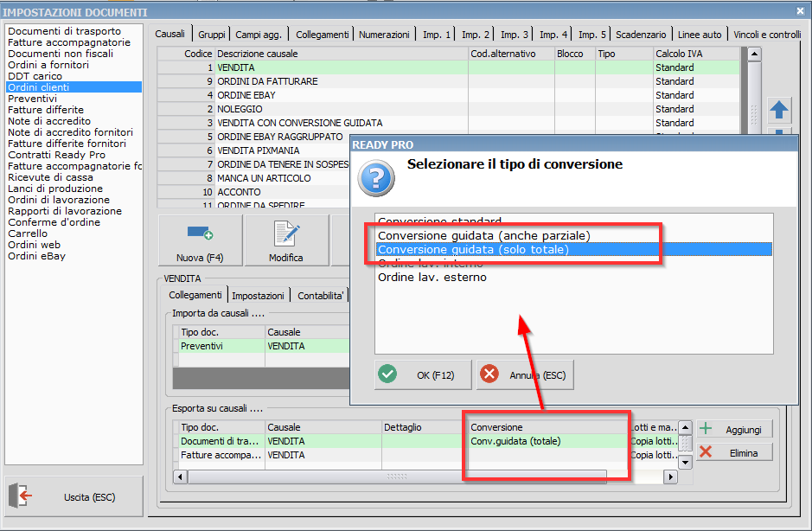Select Ordini clienti in the left list
The height and width of the screenshot is (531, 812).
[74, 87]
